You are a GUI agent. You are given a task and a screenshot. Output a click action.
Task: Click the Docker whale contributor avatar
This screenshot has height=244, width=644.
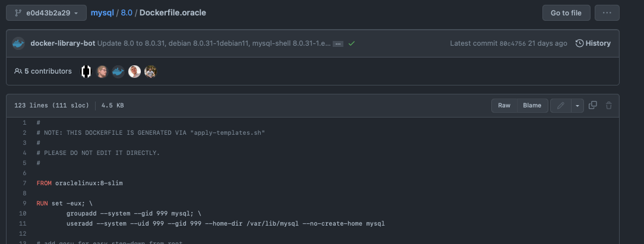click(118, 71)
